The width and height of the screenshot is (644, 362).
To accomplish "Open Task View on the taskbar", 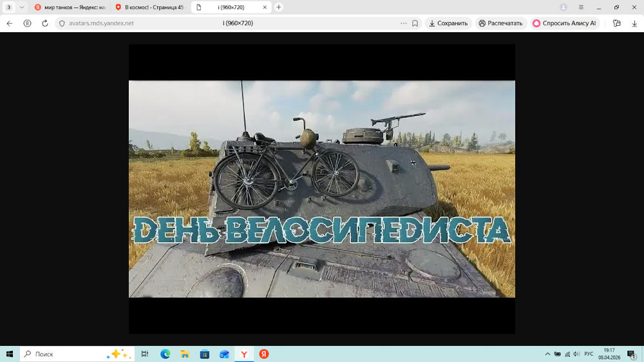I will tap(144, 354).
